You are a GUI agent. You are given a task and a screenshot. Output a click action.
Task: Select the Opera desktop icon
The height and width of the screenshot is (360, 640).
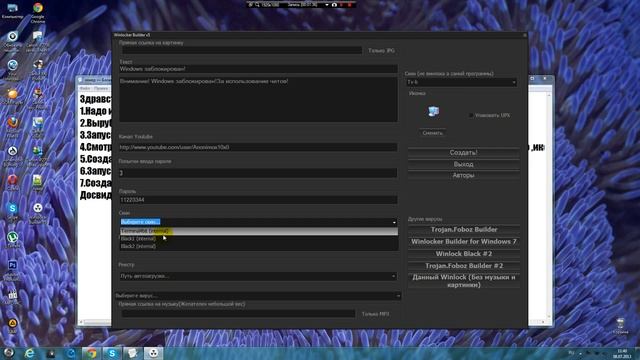pyautogui.click(x=13, y=182)
